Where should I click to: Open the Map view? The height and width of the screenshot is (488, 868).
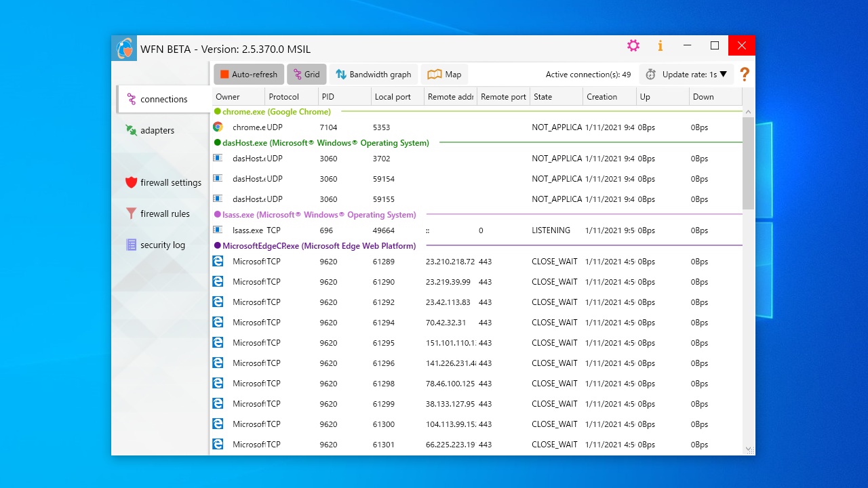tap(444, 75)
